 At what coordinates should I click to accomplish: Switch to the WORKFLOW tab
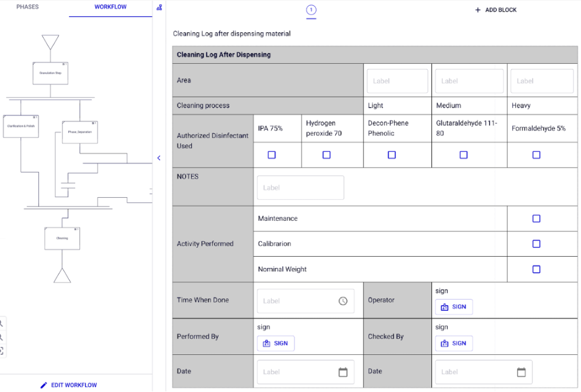click(110, 7)
